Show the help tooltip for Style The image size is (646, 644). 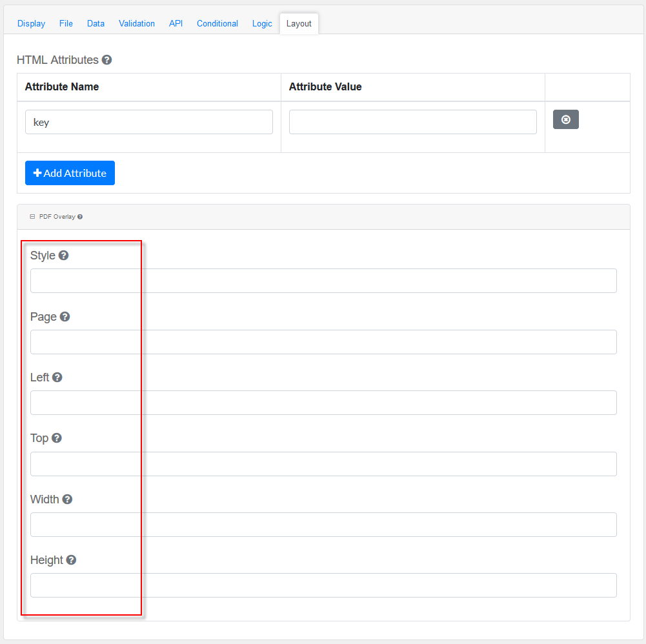coord(63,256)
